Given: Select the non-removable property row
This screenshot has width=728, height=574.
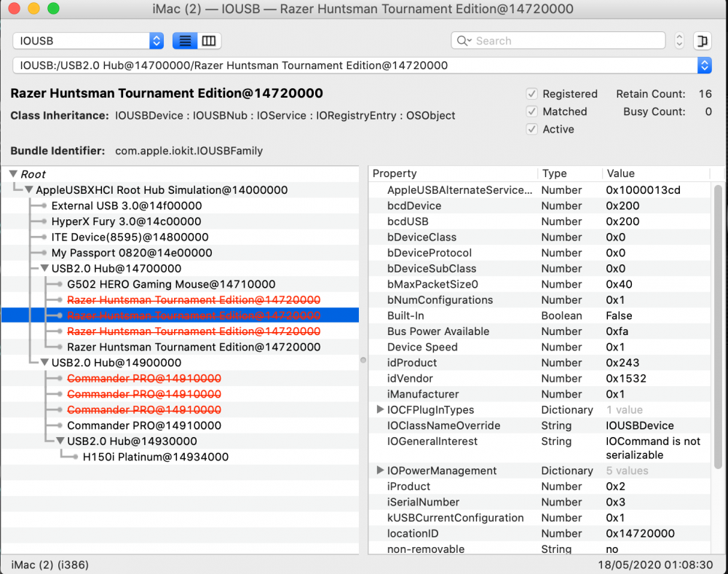Looking at the screenshot, I should click(539, 549).
